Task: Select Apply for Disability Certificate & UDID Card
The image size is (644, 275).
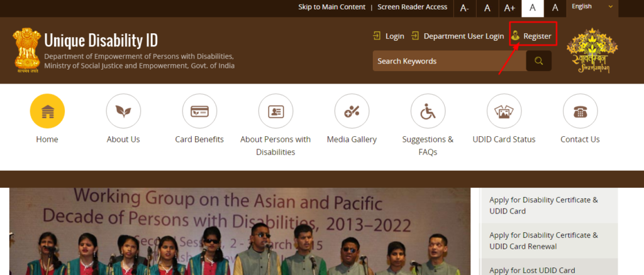Action: (549, 206)
